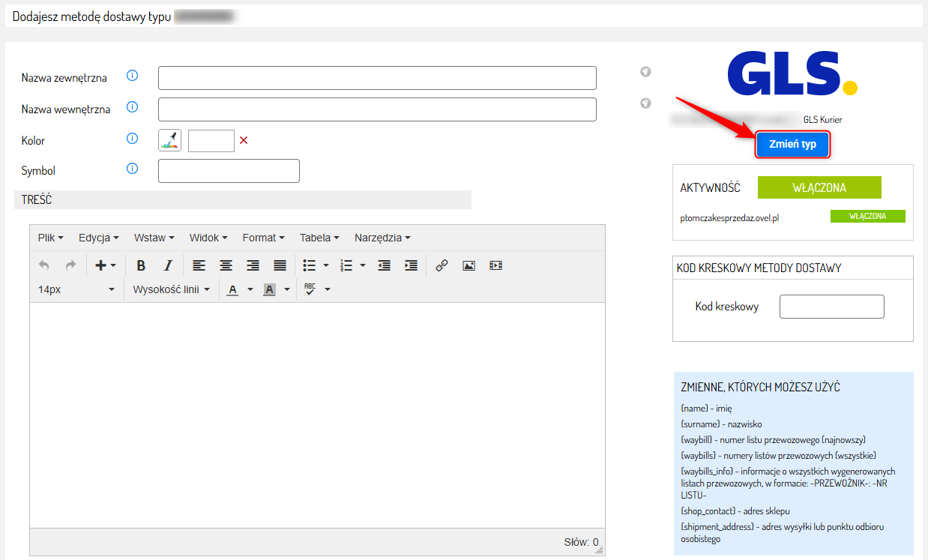Click globe icon next to Nazwa zewnętrzna field

(645, 72)
